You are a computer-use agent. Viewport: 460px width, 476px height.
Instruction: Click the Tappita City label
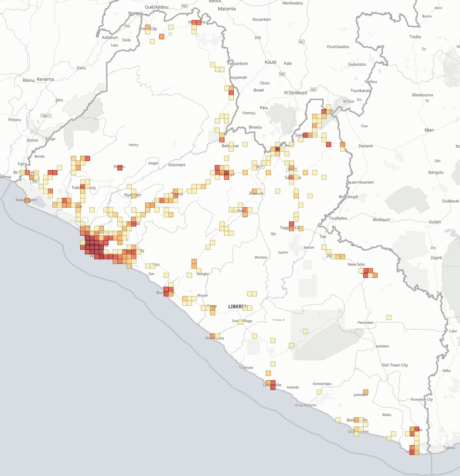tap(291, 228)
